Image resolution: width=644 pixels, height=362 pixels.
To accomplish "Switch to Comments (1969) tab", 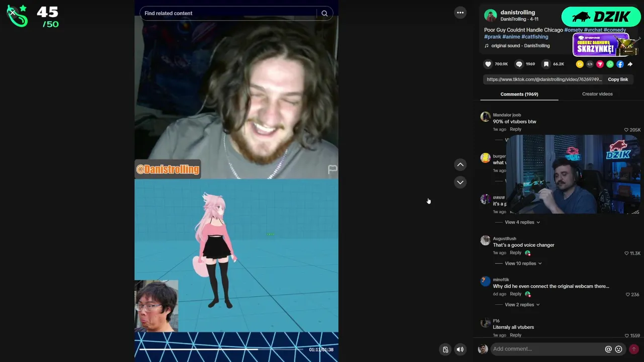I will coord(519,94).
